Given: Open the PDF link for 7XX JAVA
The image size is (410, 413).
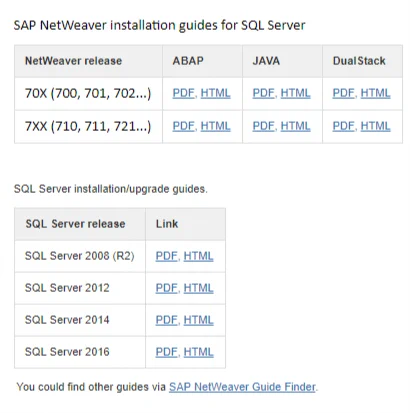Looking at the screenshot, I should [x=263, y=126].
